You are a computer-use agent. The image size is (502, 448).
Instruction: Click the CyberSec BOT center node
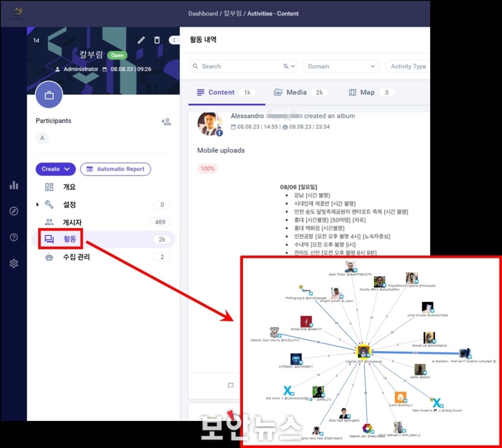(363, 351)
